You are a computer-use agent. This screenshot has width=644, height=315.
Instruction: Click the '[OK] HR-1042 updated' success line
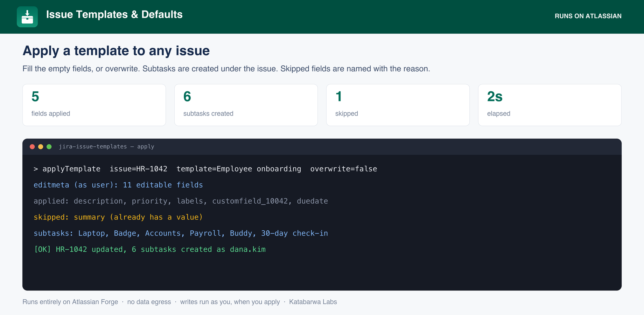pyautogui.click(x=150, y=249)
